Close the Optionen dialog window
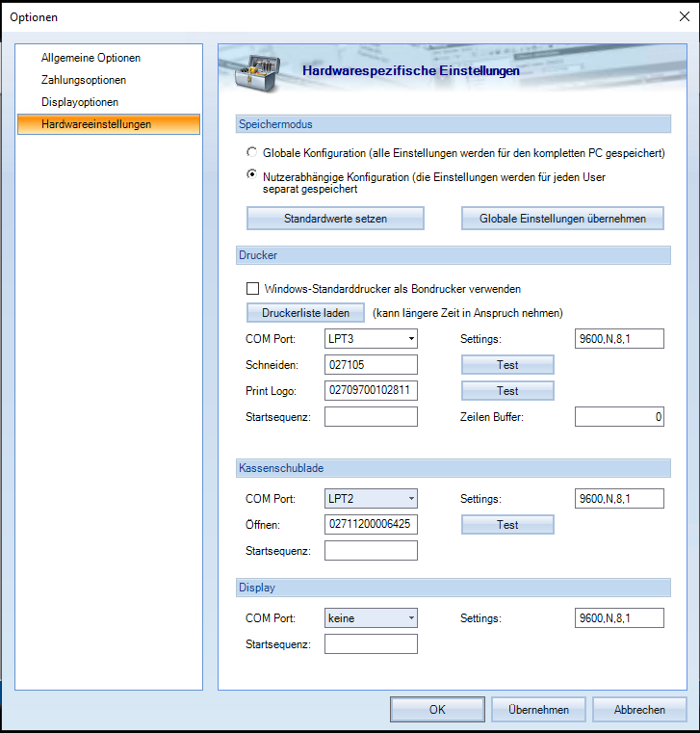 tap(684, 16)
